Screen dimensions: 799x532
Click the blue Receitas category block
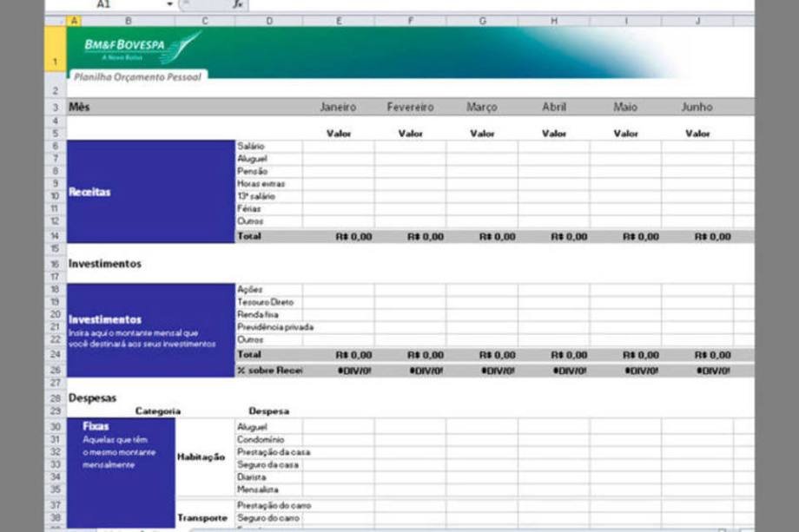coord(150,192)
